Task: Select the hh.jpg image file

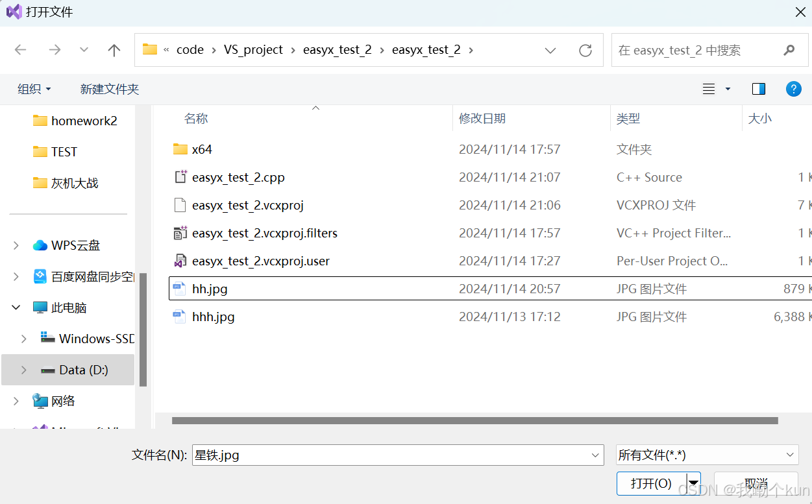Action: (x=209, y=288)
